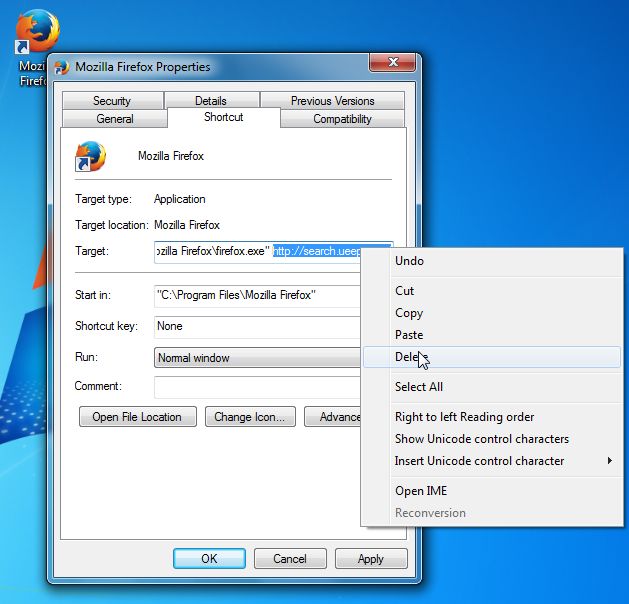Close the Mozilla Firefox Properties dialog
629x604 pixels.
(392, 62)
